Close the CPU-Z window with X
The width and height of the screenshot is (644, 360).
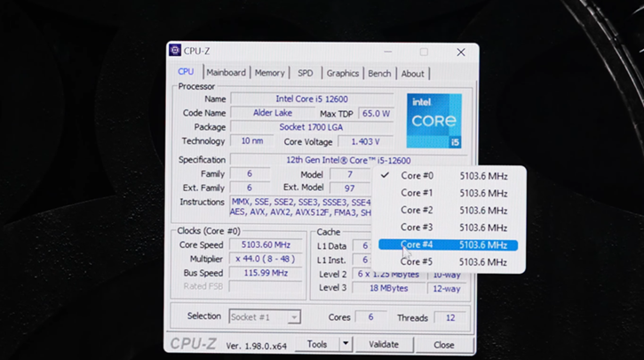461,52
